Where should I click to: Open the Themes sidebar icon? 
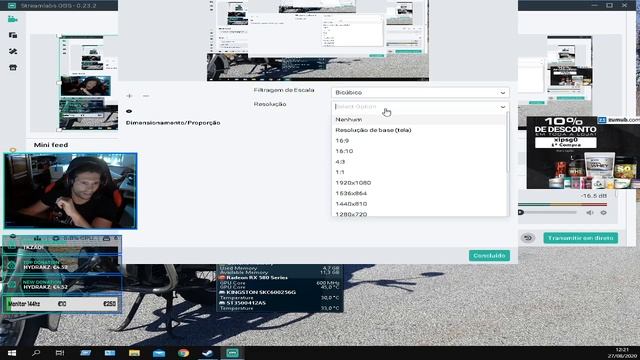[13, 51]
